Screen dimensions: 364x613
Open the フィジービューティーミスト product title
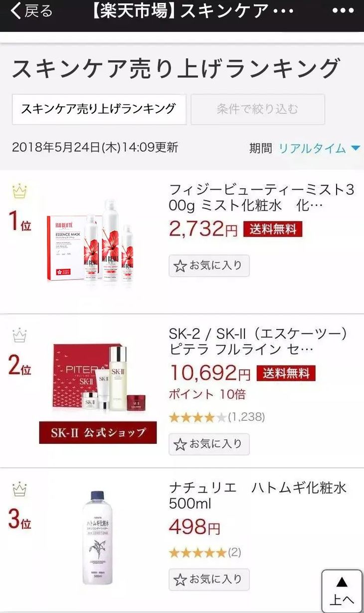pyautogui.click(x=262, y=198)
